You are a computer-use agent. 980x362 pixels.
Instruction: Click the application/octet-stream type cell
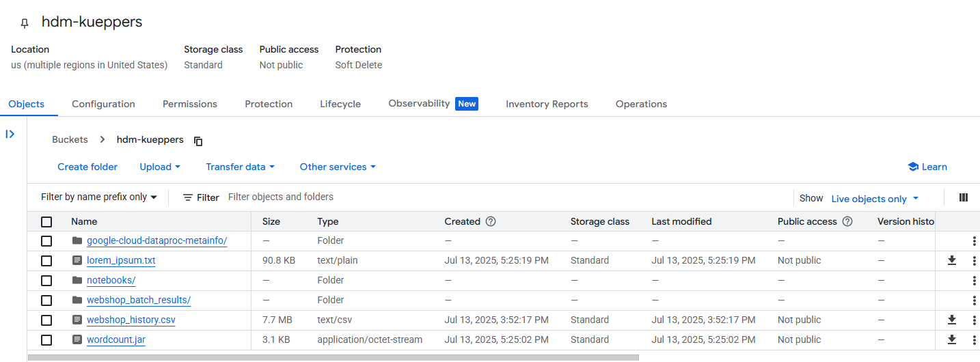point(370,339)
